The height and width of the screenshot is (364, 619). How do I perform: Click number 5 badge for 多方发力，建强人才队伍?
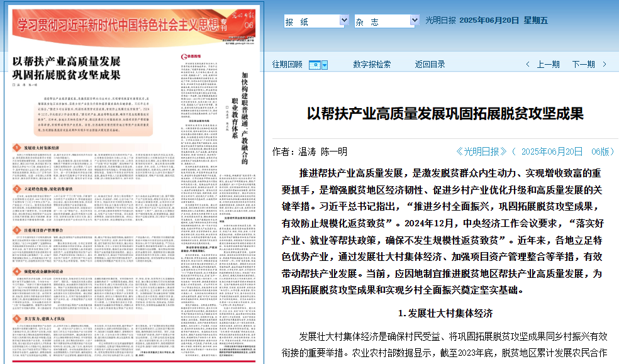coord(16,319)
